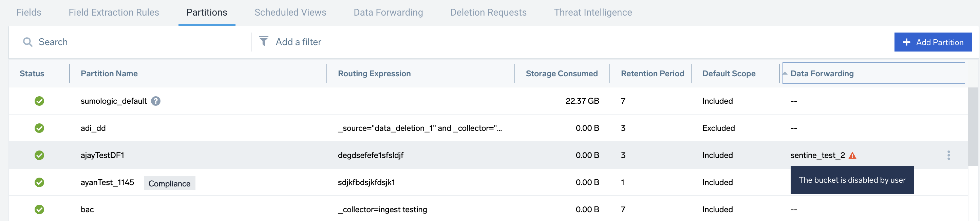Click the filter funnel icon

click(264, 41)
